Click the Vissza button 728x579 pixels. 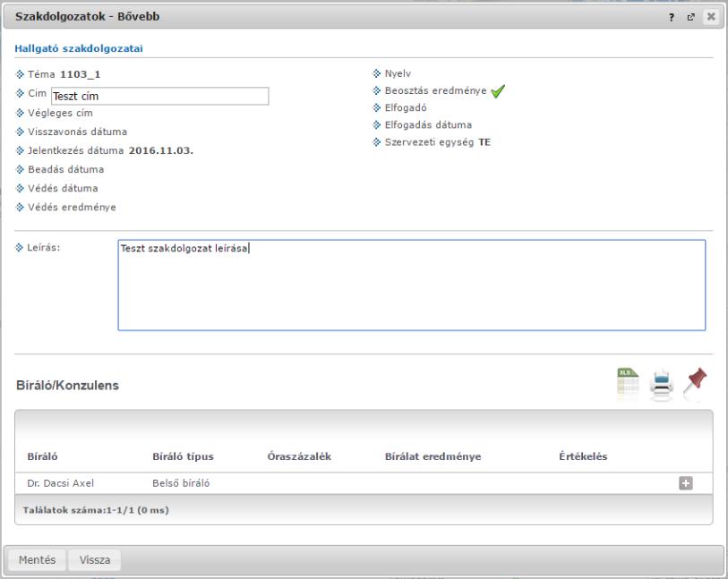pyautogui.click(x=95, y=560)
